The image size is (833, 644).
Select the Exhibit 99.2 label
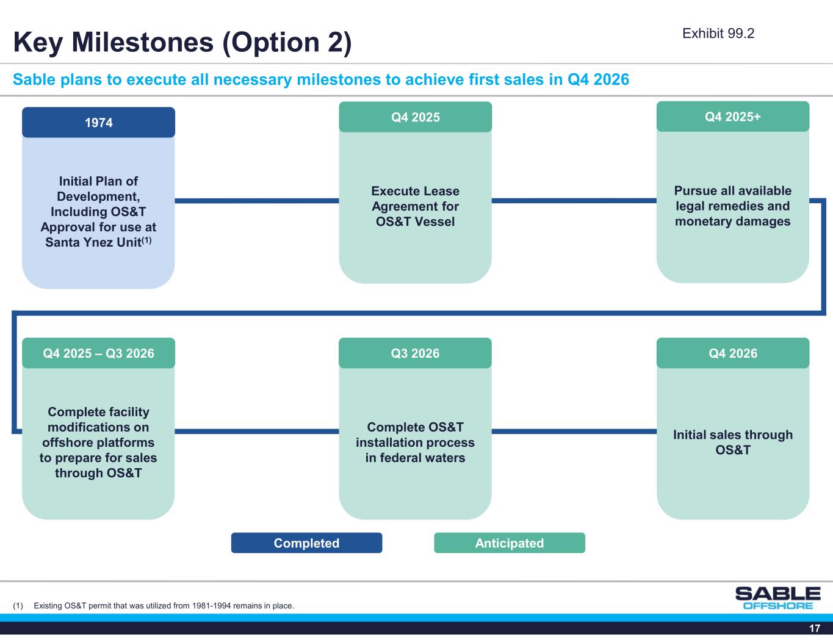point(718,34)
